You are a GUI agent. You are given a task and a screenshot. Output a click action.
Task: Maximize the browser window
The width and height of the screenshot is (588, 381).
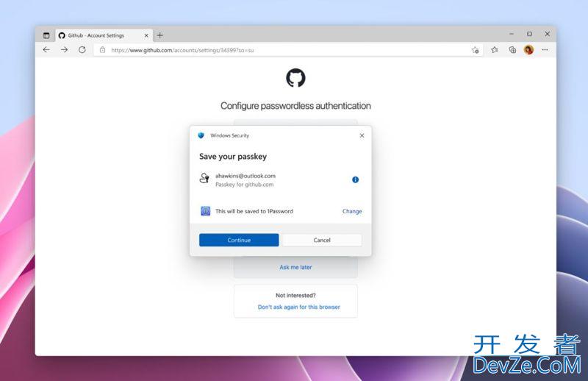tap(529, 34)
